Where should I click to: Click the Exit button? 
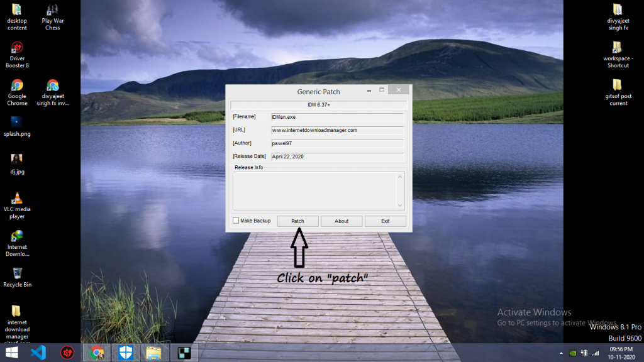(x=386, y=221)
